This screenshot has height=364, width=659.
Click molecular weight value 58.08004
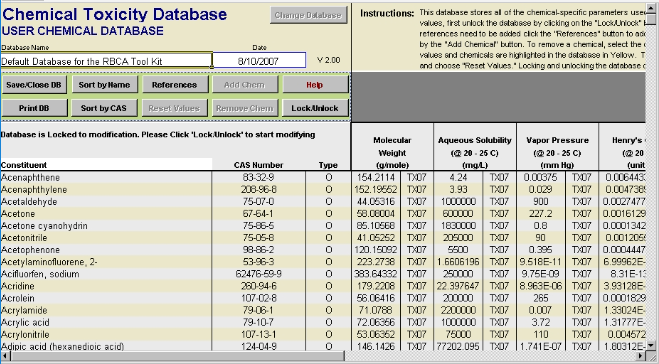[376, 214]
